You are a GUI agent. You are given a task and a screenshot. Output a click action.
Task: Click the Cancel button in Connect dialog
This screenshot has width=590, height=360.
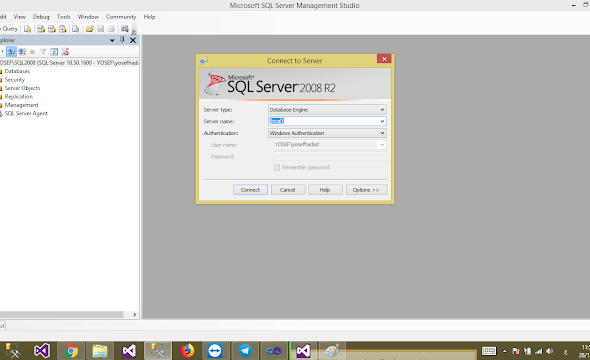[x=287, y=190]
